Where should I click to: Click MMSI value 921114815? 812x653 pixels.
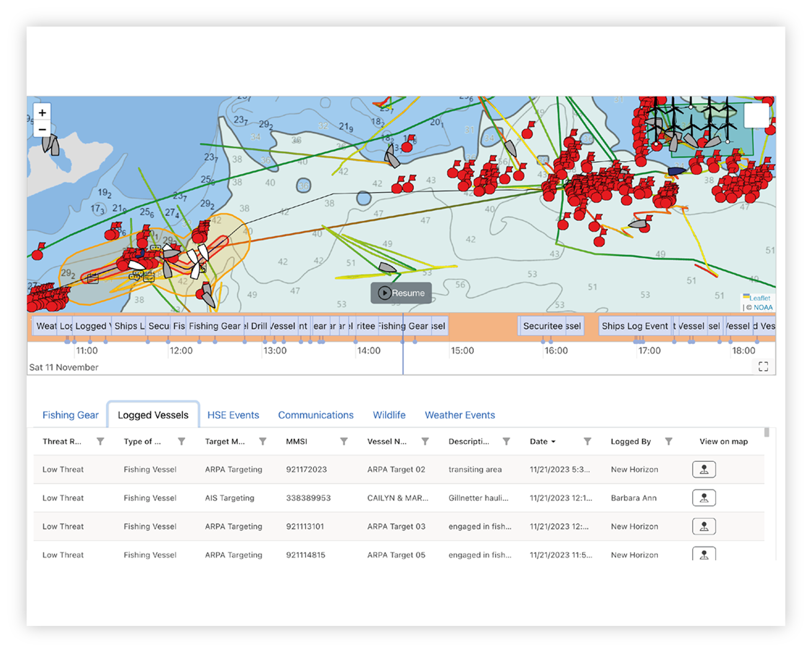[305, 555]
